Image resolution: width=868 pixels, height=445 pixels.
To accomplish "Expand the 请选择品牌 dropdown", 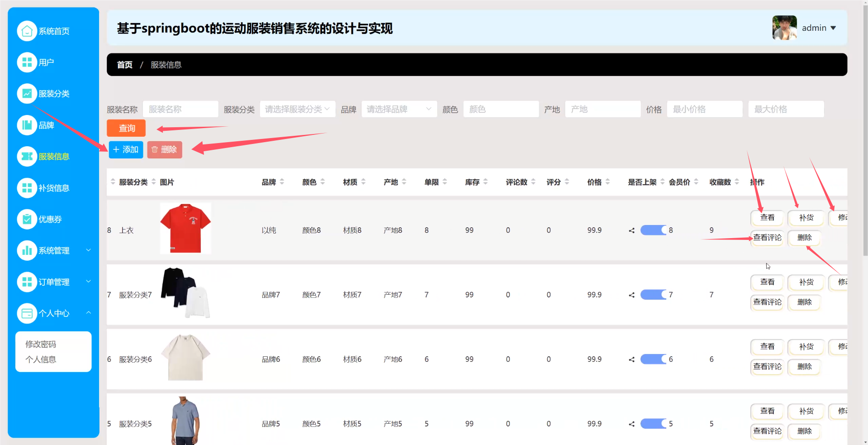I will [399, 110].
